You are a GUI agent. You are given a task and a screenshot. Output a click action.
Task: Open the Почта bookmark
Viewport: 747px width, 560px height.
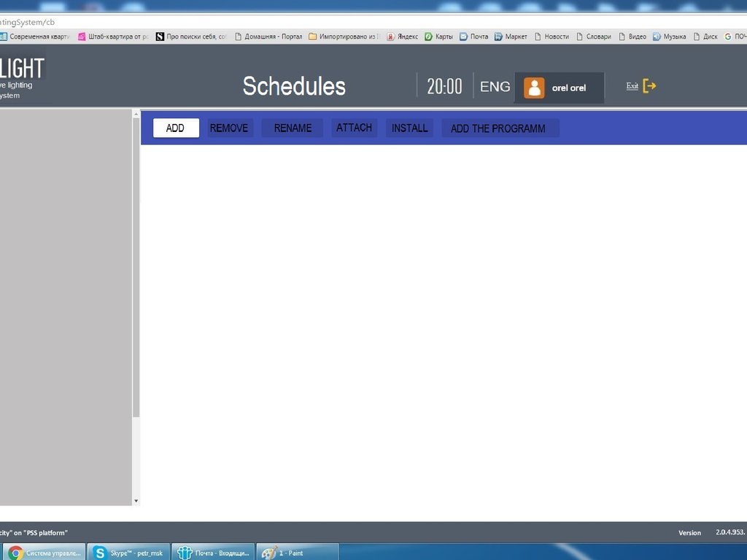(x=474, y=36)
